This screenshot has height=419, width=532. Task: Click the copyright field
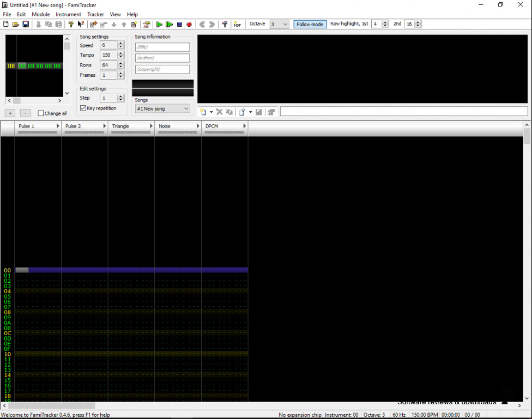point(162,69)
